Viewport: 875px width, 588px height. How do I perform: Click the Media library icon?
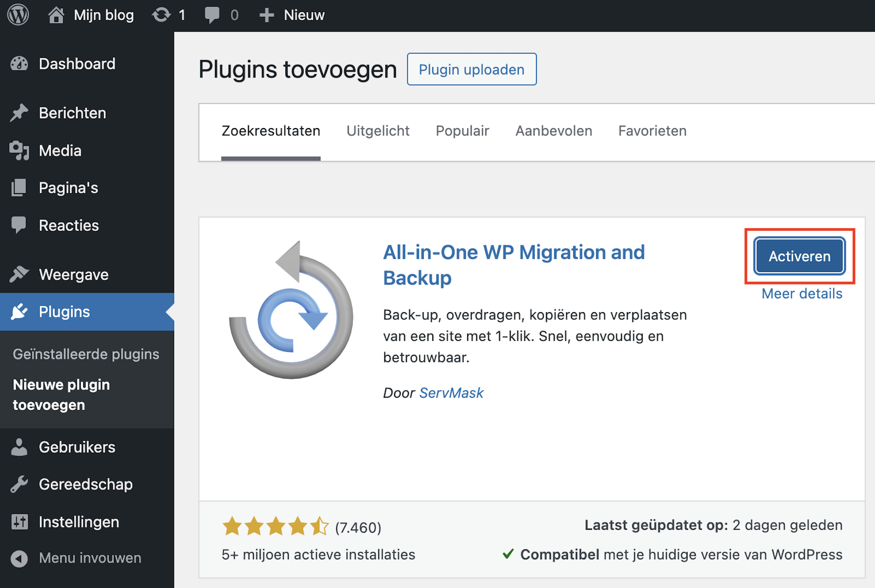click(19, 151)
